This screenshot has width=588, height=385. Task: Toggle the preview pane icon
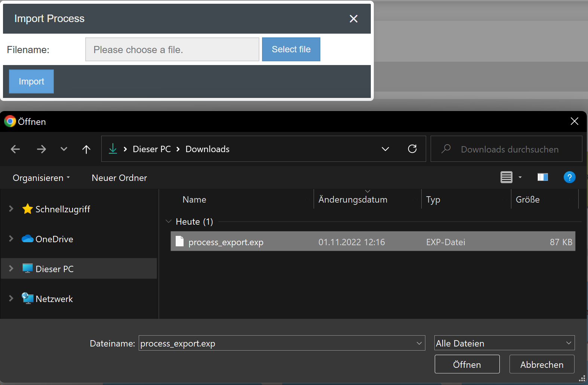[542, 177]
